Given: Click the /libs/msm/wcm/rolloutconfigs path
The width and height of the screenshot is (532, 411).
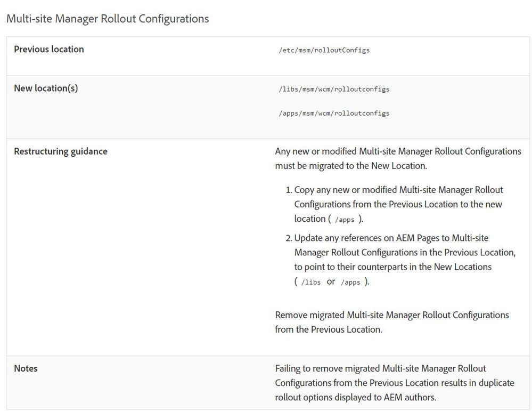Looking at the screenshot, I should coord(334,89).
